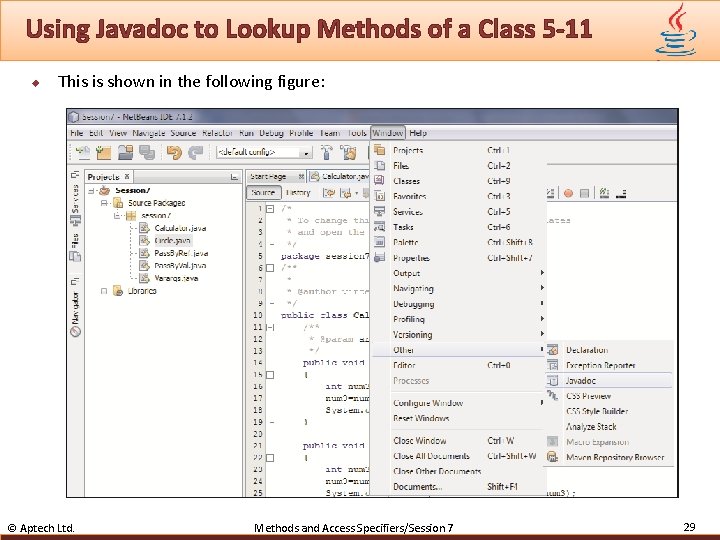Click the History view button
Screen dimensions: 720x540
298,193
